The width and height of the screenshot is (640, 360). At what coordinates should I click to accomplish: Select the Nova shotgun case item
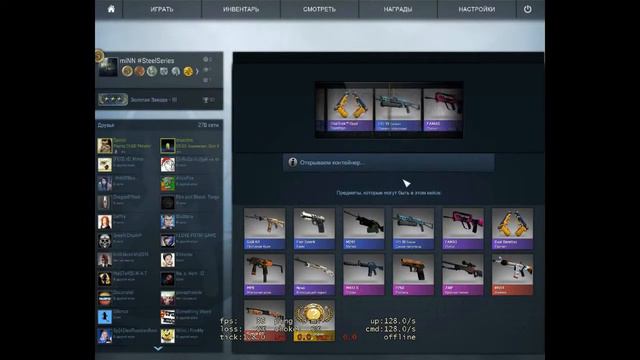tap(314, 275)
